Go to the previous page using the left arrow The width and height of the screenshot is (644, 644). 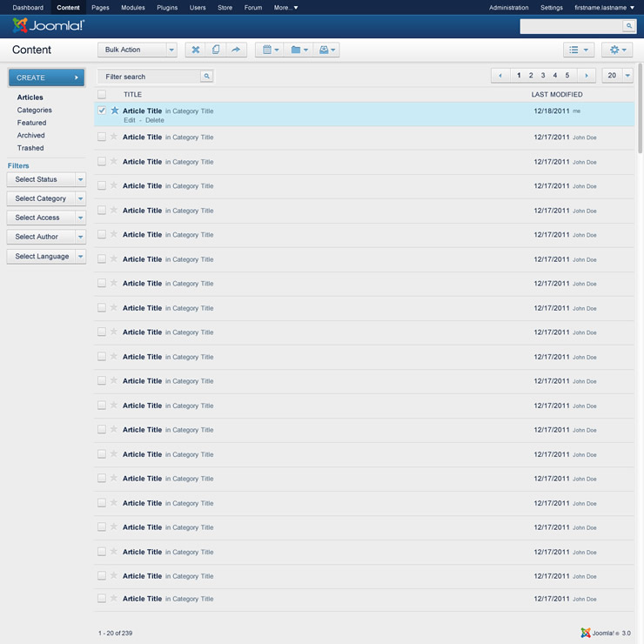point(500,75)
